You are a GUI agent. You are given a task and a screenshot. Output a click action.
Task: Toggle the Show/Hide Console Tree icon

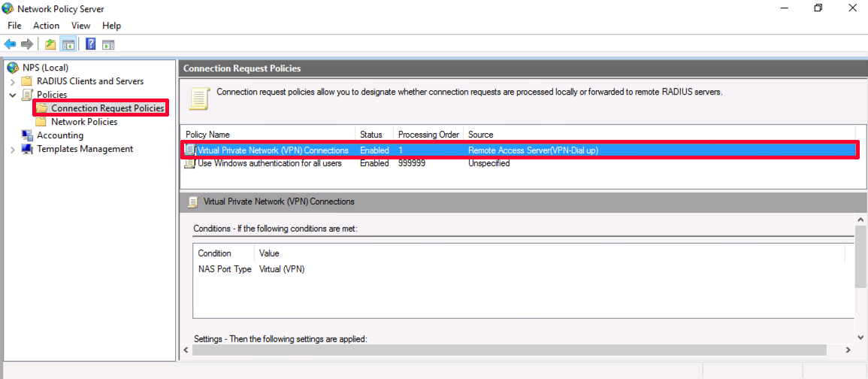(x=68, y=44)
